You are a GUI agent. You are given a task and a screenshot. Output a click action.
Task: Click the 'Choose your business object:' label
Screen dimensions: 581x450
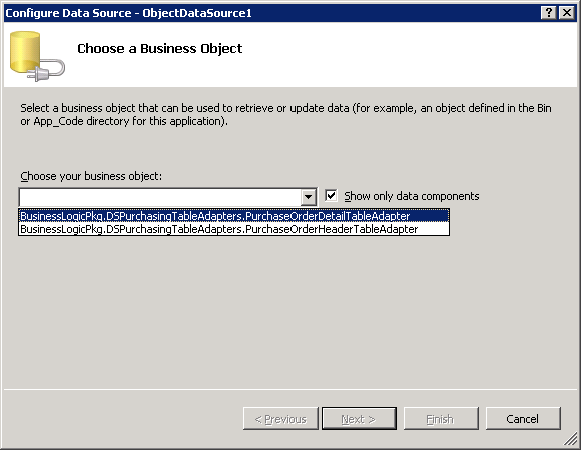click(x=91, y=176)
